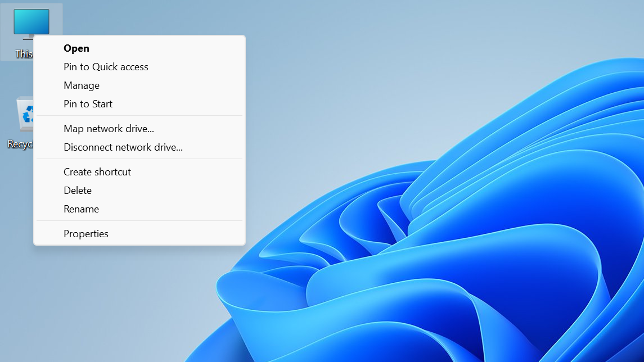
Task: Click the This PC desktop icon
Action: tap(31, 22)
